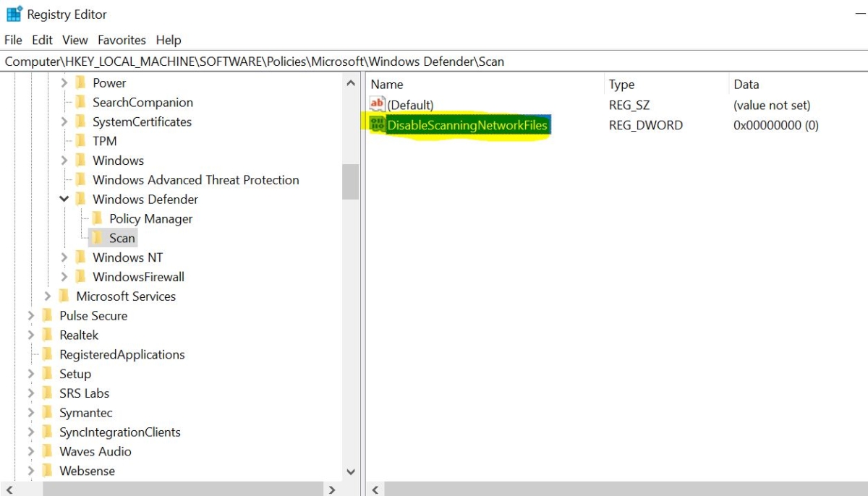Click the DisableScanningNetworkFiles DWORD icon
The image size is (868, 496).
(377, 124)
